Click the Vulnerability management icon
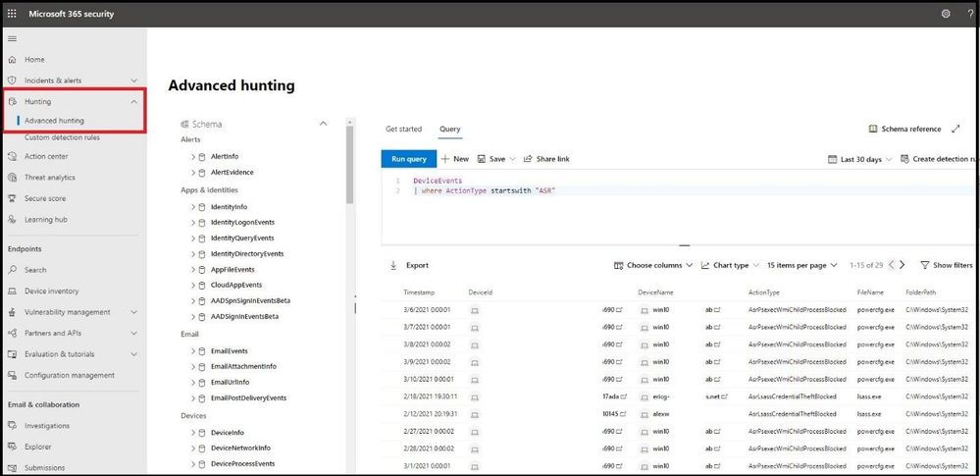Viewport: 980px width, 476px height. [x=12, y=312]
